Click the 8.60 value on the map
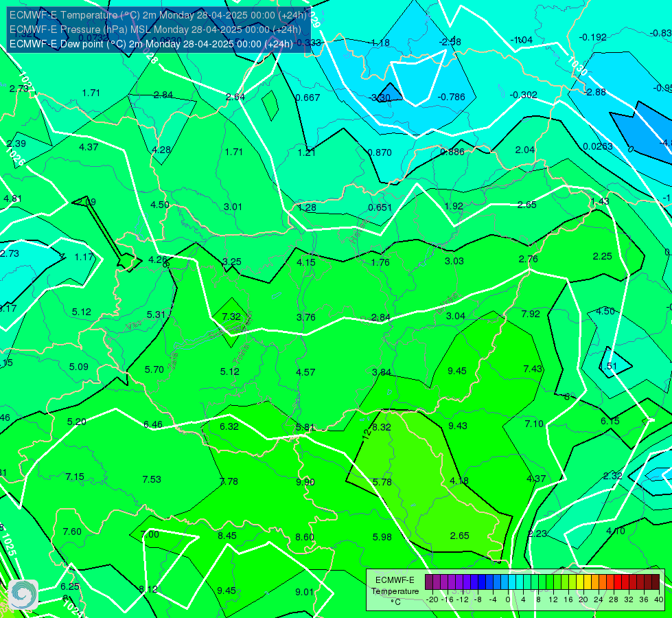Screen dimensions: 672x618 click(x=305, y=537)
